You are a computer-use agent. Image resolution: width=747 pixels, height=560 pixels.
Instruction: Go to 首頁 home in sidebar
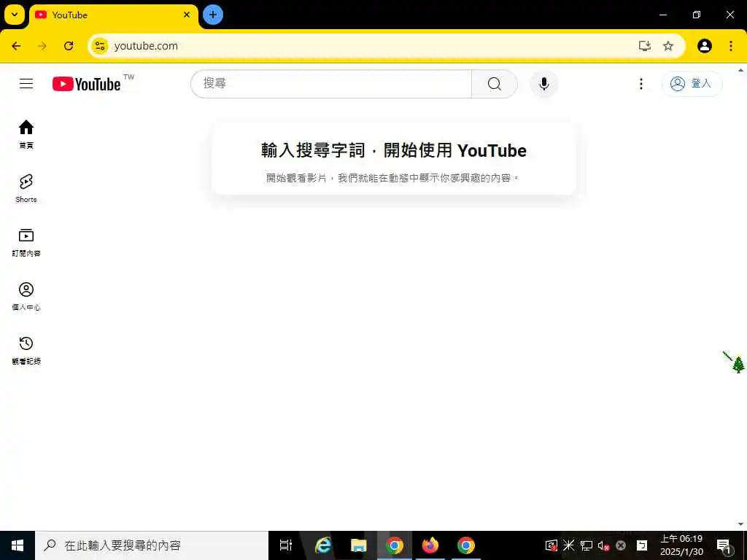(26, 134)
